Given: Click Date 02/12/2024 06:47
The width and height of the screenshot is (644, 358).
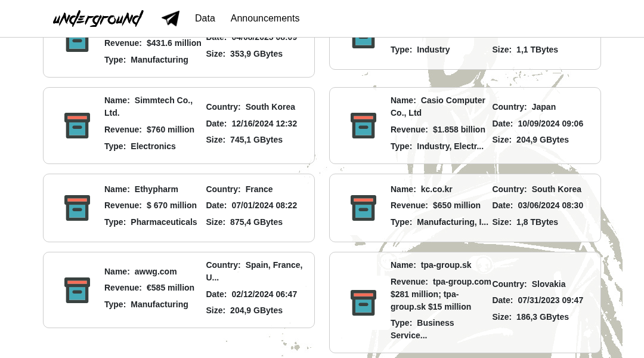Looking at the screenshot, I should [252, 294].
